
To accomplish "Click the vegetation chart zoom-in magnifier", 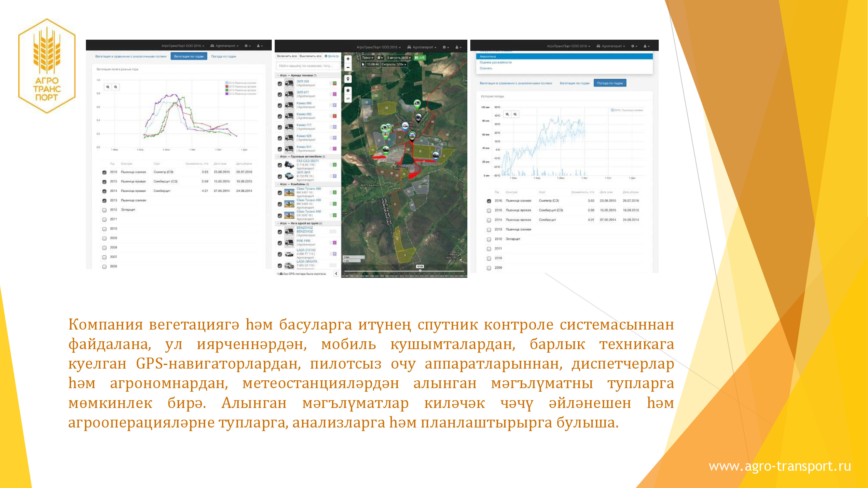I will click(108, 87).
